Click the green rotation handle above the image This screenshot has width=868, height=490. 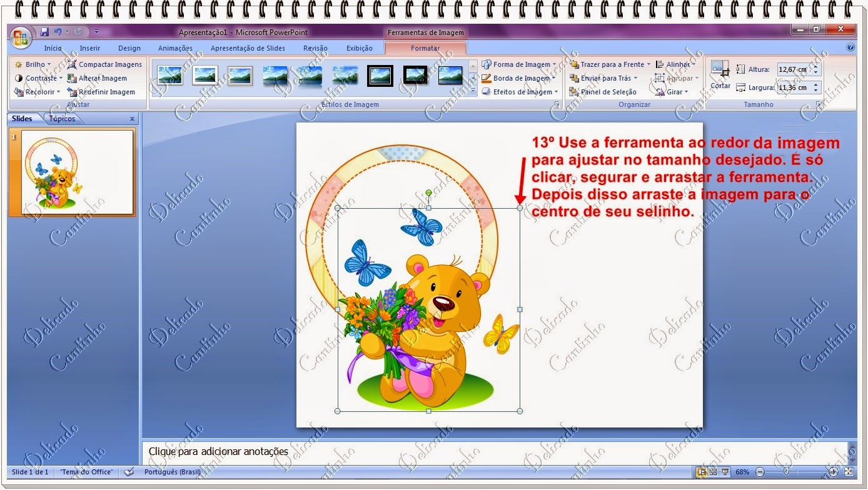coord(428,192)
